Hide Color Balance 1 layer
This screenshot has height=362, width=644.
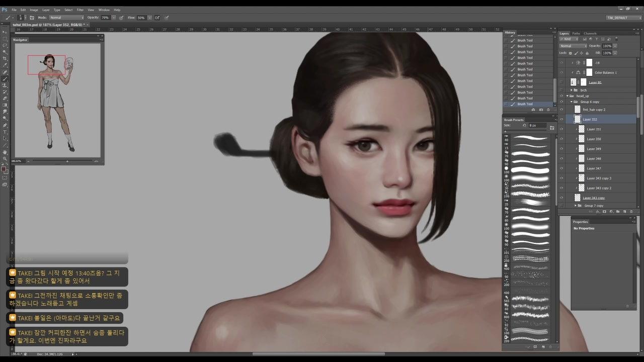click(x=561, y=72)
